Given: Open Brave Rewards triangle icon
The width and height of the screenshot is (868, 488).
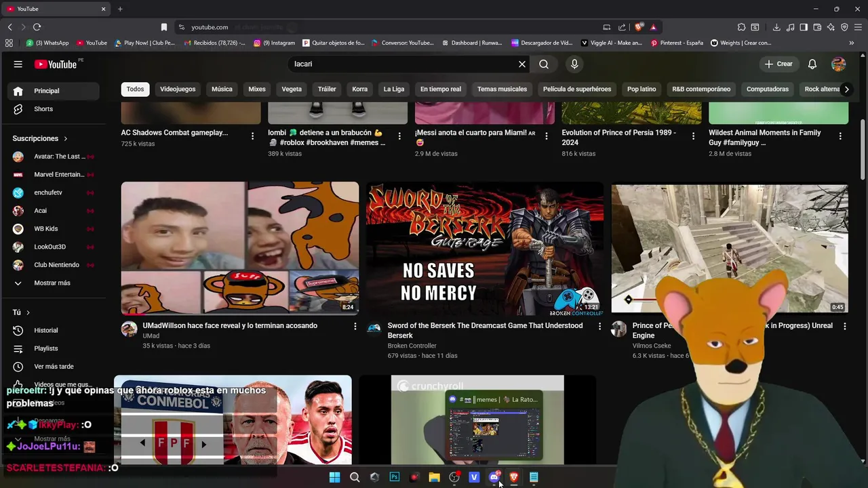Looking at the screenshot, I should 653,27.
